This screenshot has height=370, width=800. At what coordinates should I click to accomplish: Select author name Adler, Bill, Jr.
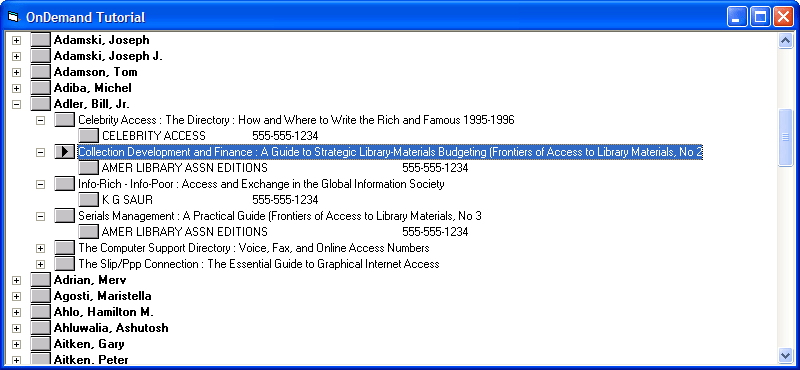(x=91, y=104)
